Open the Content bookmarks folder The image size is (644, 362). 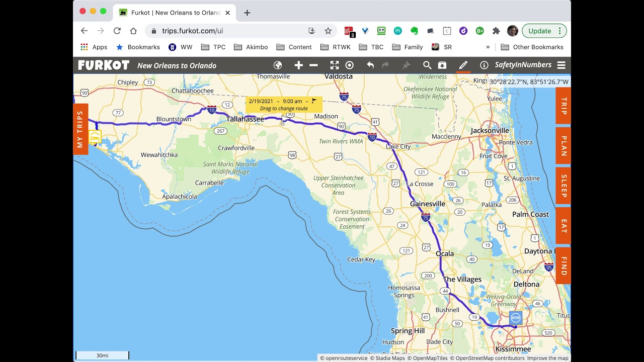[x=294, y=47]
